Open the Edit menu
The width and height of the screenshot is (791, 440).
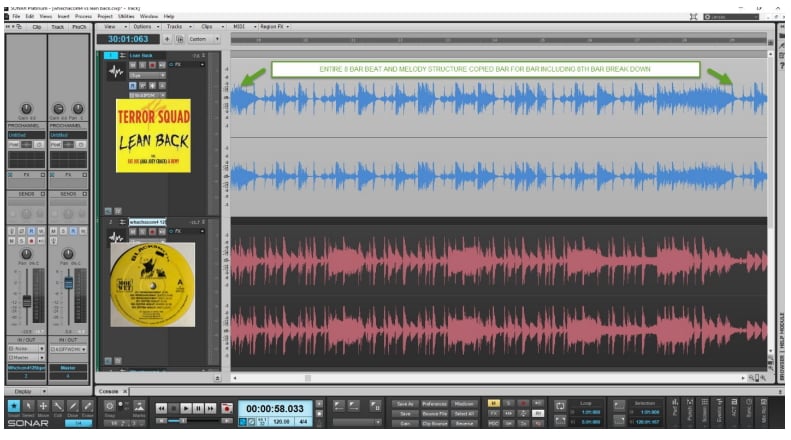coord(30,17)
